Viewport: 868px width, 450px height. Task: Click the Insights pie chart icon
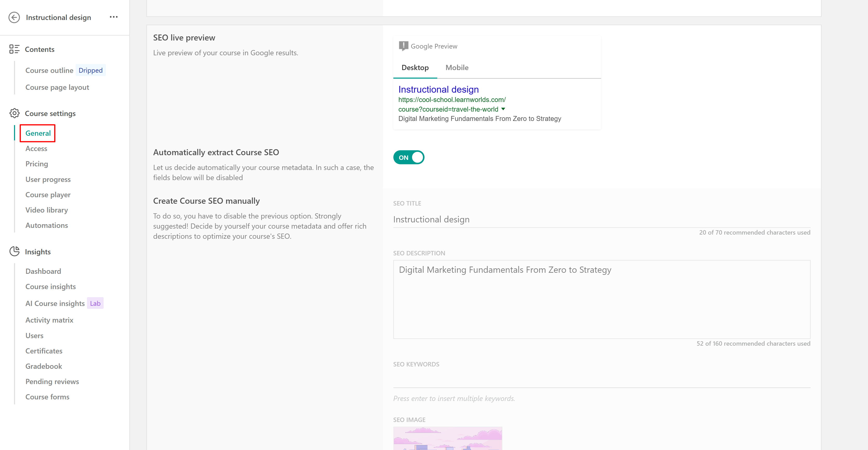14,251
